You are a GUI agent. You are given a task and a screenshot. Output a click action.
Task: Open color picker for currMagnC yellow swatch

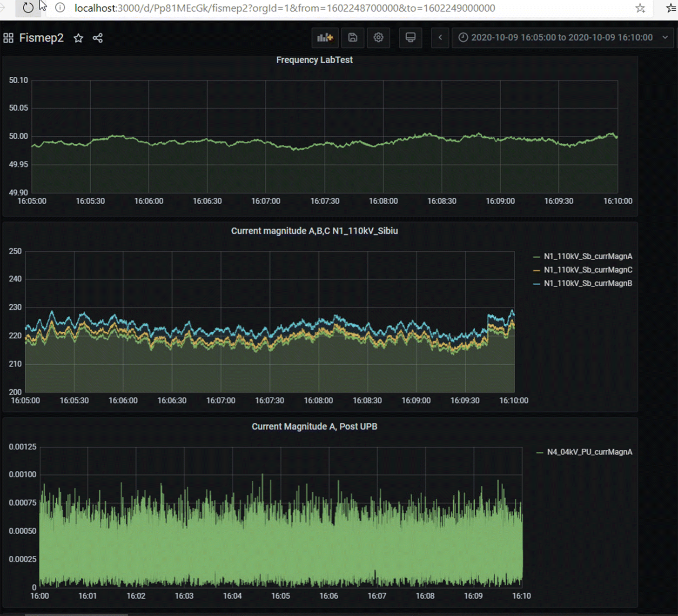(x=537, y=270)
